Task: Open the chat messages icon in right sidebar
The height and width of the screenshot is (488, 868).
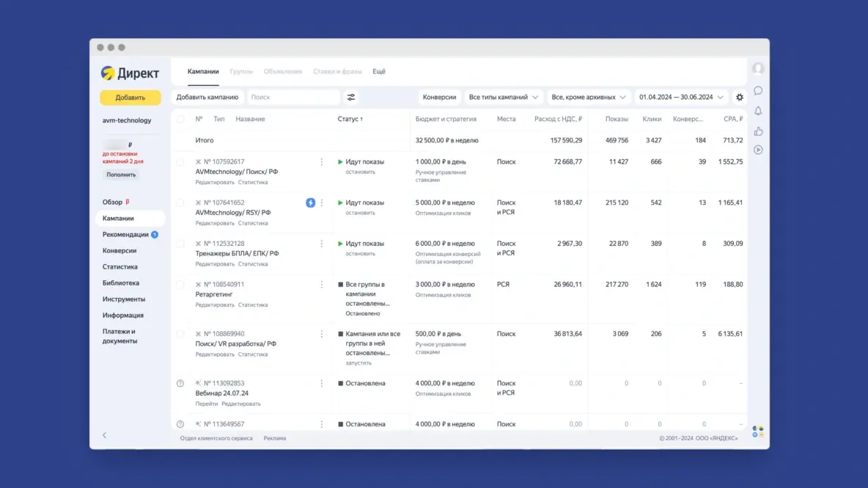Action: tap(758, 91)
